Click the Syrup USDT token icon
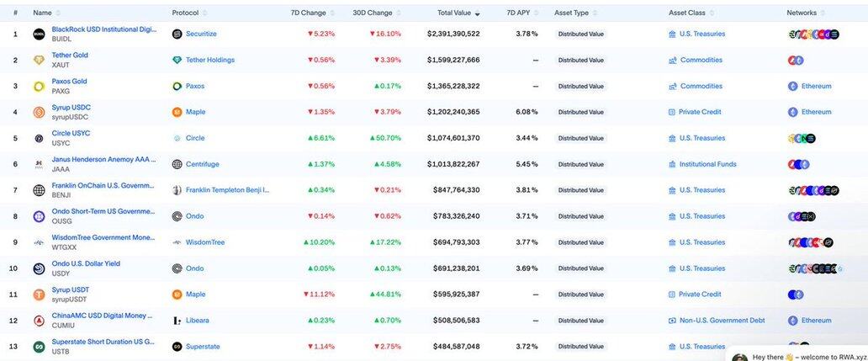This screenshot has height=361, width=868. coord(39,295)
